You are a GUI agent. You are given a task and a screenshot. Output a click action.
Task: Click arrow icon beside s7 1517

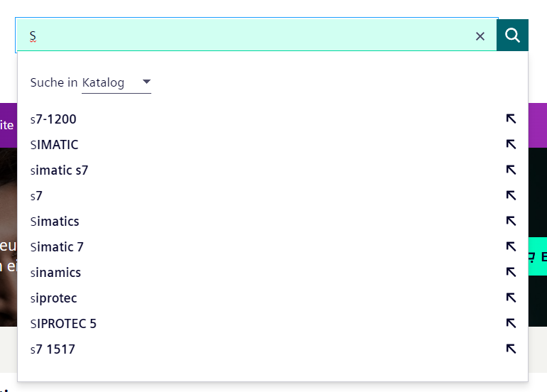511,349
